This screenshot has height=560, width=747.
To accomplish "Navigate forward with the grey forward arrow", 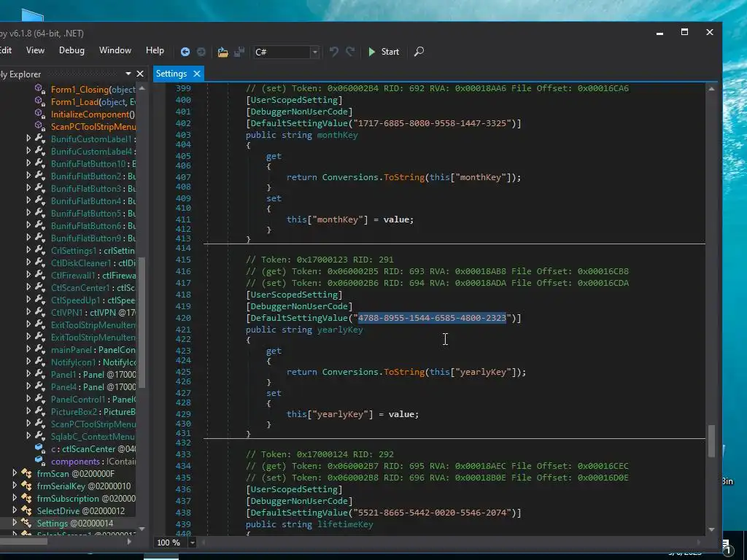I will pyautogui.click(x=201, y=52).
